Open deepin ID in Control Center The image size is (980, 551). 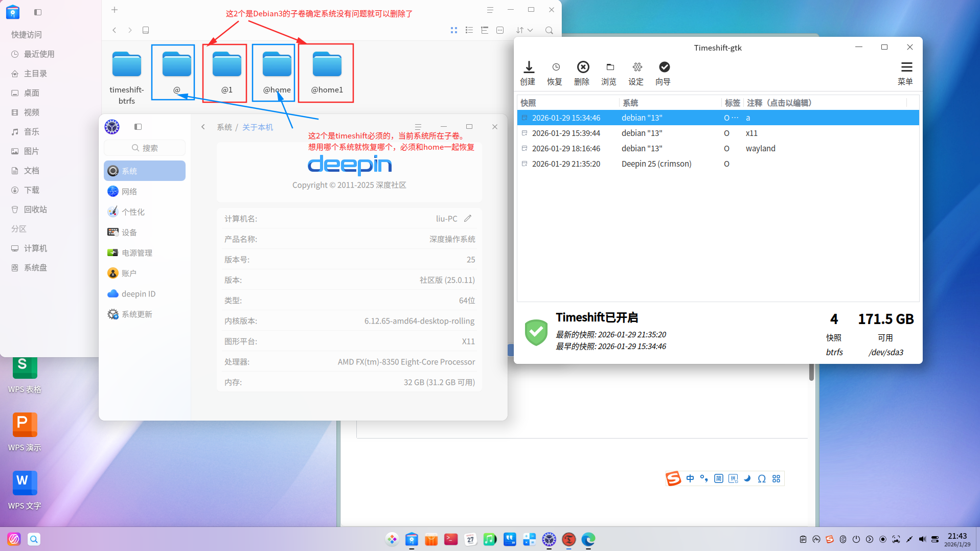pos(145,293)
